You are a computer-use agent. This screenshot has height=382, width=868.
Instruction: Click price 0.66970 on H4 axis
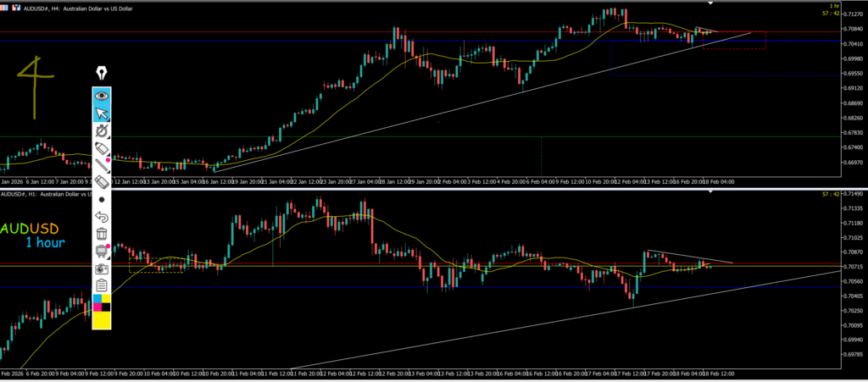(852, 163)
